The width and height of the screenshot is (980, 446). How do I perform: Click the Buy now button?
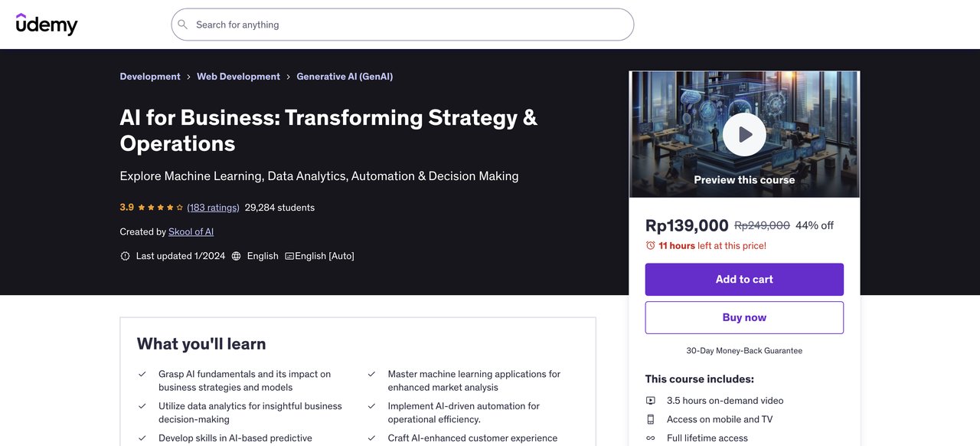pyautogui.click(x=744, y=317)
